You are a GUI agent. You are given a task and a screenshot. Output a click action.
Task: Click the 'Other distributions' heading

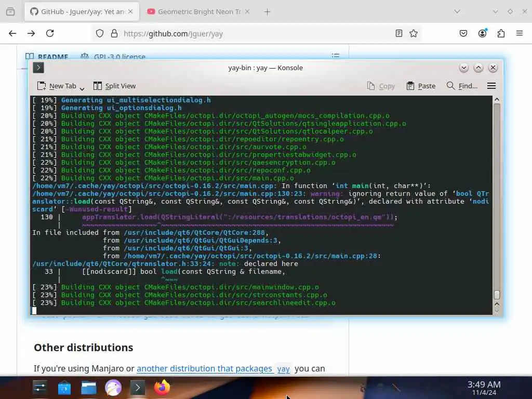coord(84,348)
